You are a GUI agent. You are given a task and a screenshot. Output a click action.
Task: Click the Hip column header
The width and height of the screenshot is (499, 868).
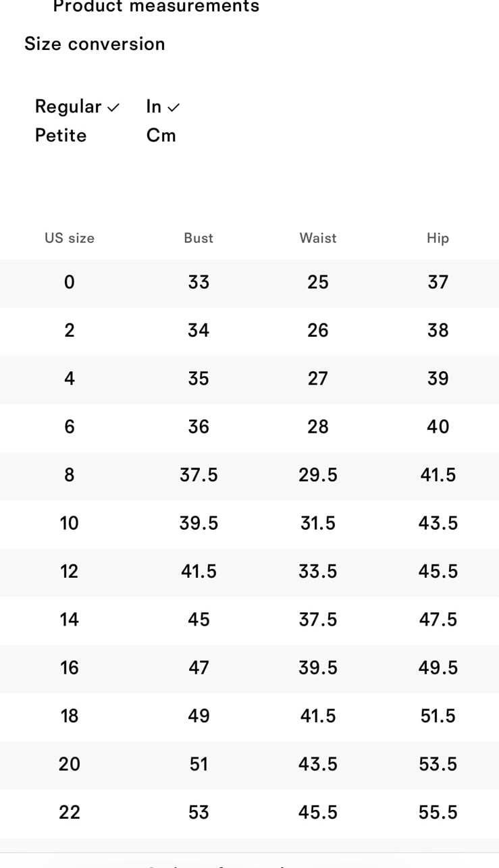tap(438, 238)
